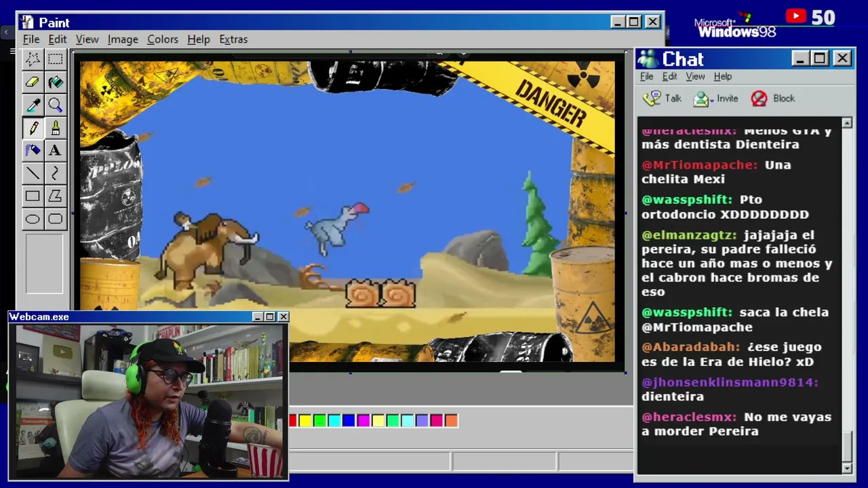
Task: Click the Block icon in Chat toolbar
Action: [x=759, y=99]
